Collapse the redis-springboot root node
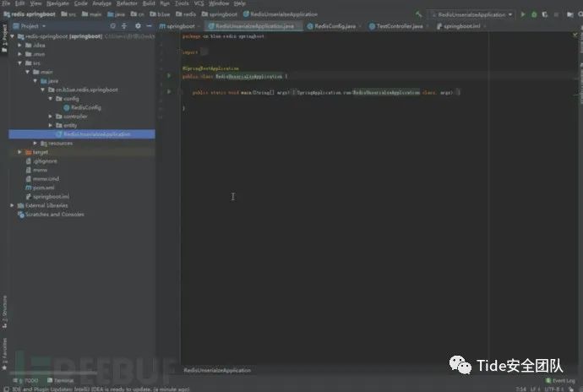This screenshot has width=583, height=392. pos(13,36)
